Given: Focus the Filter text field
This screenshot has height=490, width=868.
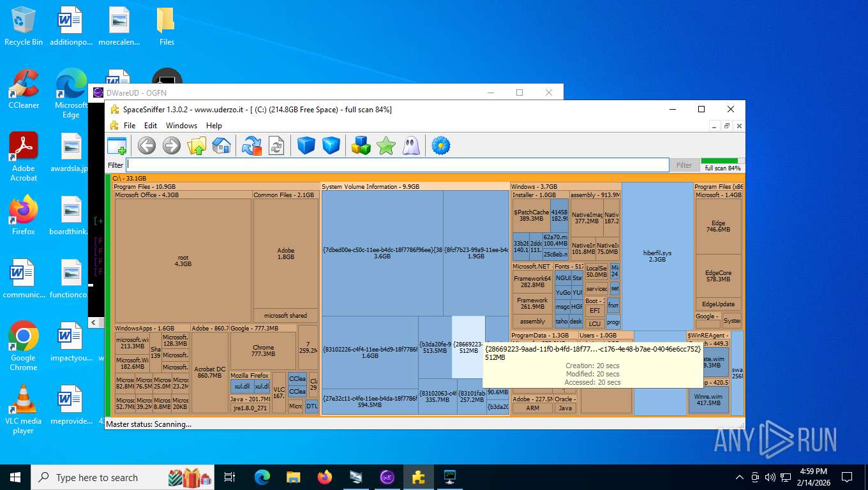Looking at the screenshot, I should tap(397, 165).
